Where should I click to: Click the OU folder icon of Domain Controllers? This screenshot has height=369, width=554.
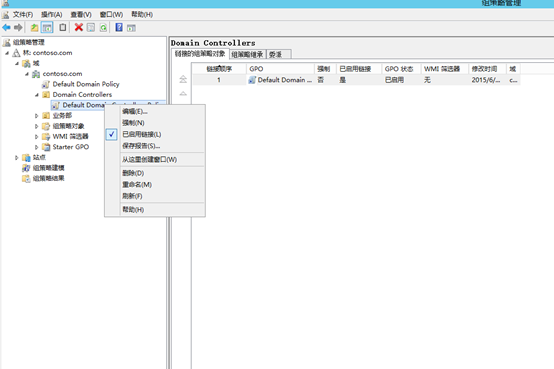(x=46, y=95)
